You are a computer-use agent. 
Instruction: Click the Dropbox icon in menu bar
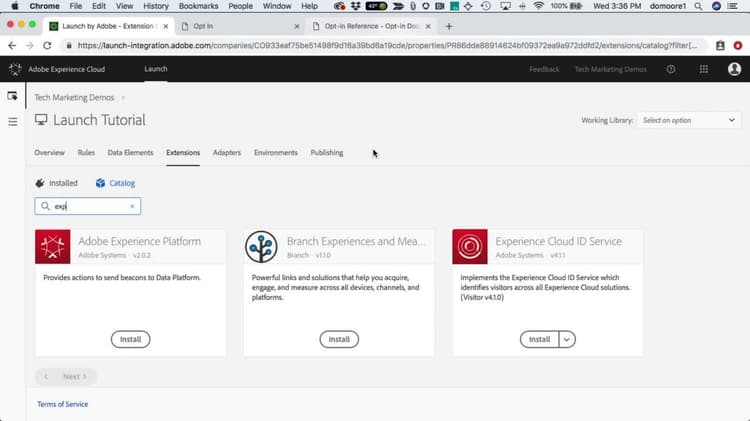(x=355, y=6)
